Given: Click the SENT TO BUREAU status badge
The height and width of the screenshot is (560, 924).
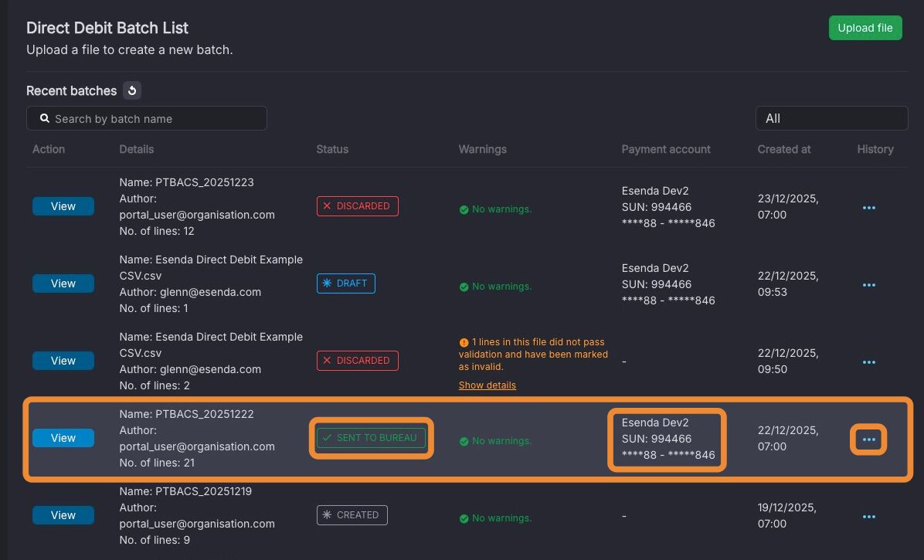Looking at the screenshot, I should tap(372, 437).
